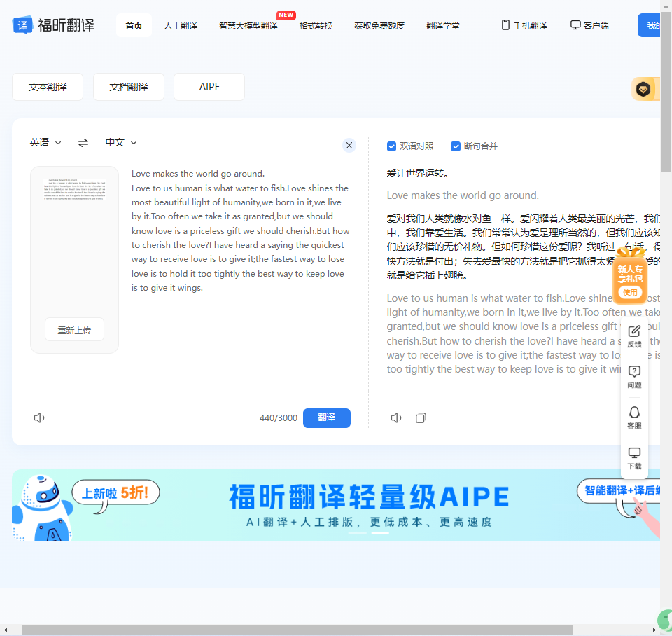Clear source text with the X button

click(349, 146)
